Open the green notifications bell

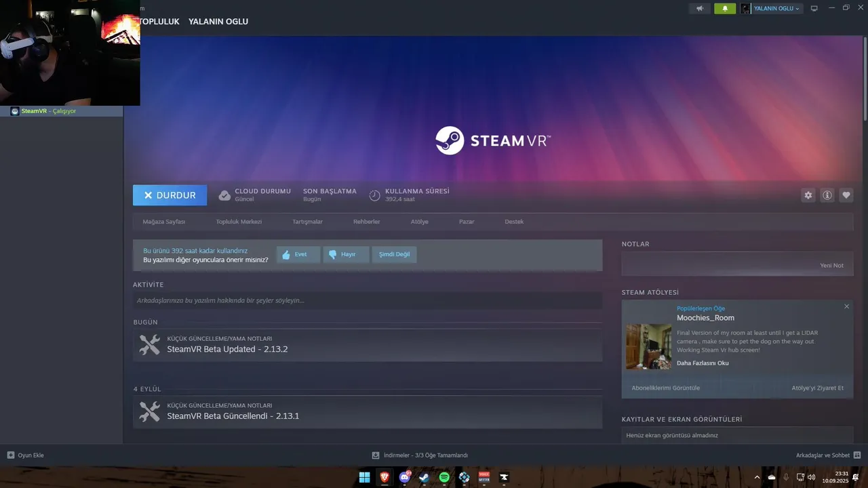pos(725,8)
